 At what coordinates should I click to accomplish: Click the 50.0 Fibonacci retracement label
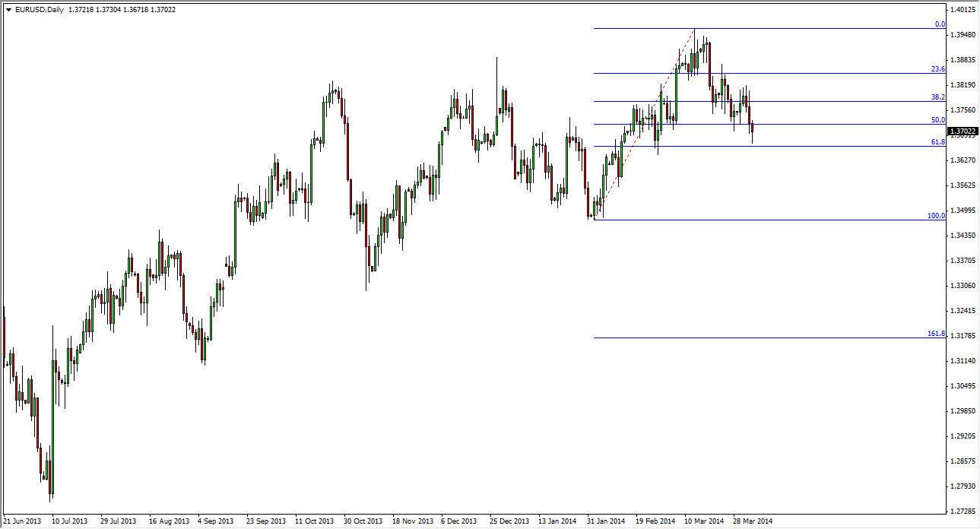point(939,119)
